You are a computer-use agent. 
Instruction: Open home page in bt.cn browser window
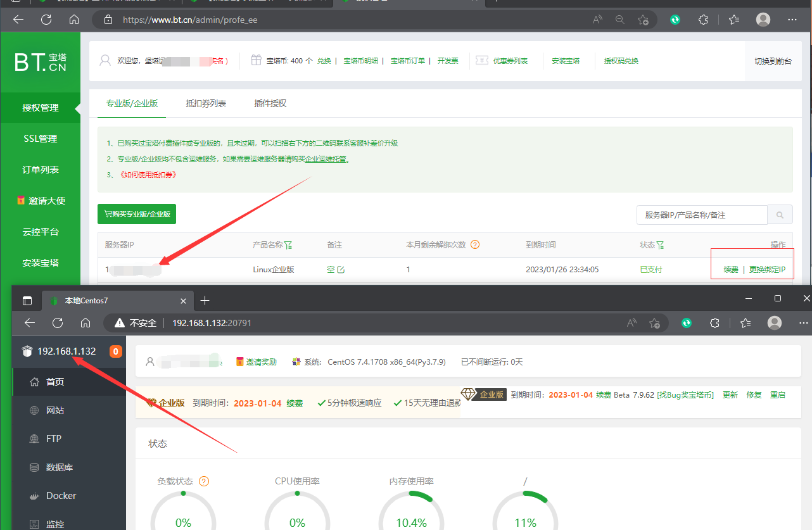click(74, 20)
